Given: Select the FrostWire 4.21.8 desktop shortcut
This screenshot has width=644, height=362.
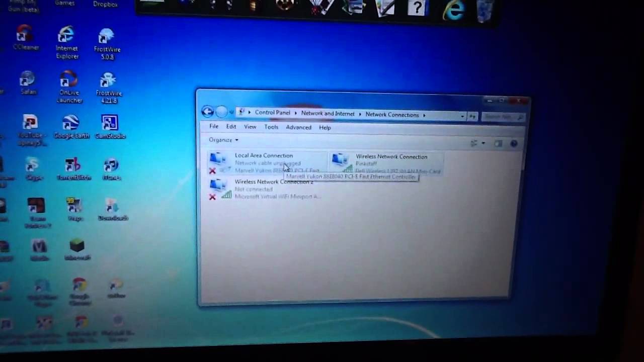Looking at the screenshot, I should 109,88.
